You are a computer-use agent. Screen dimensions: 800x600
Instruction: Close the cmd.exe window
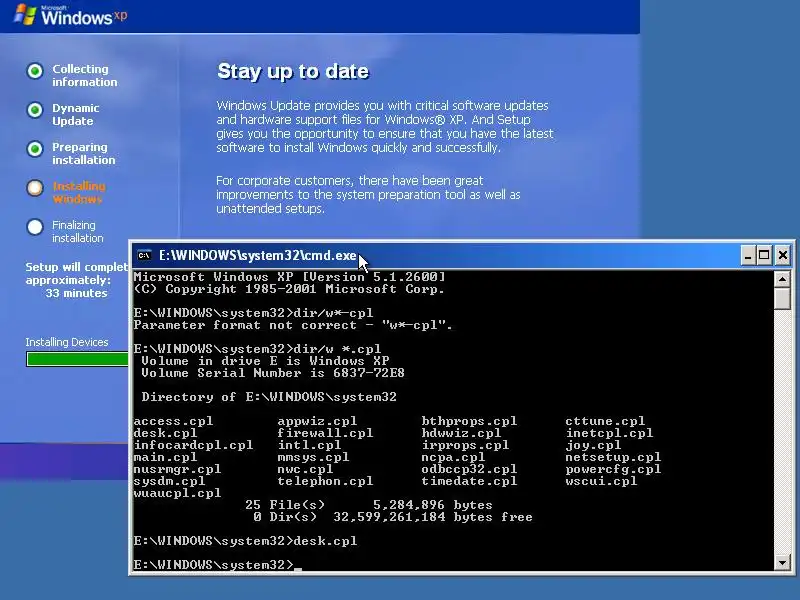(x=783, y=255)
